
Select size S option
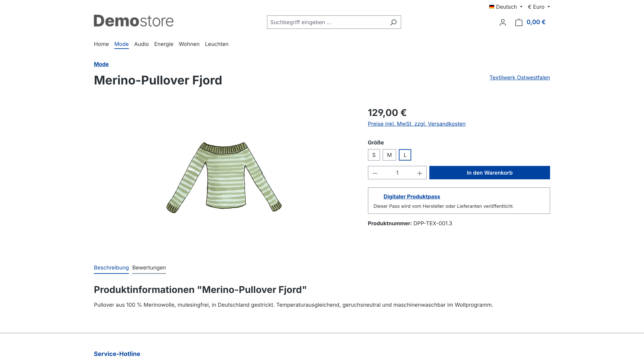[x=374, y=155]
